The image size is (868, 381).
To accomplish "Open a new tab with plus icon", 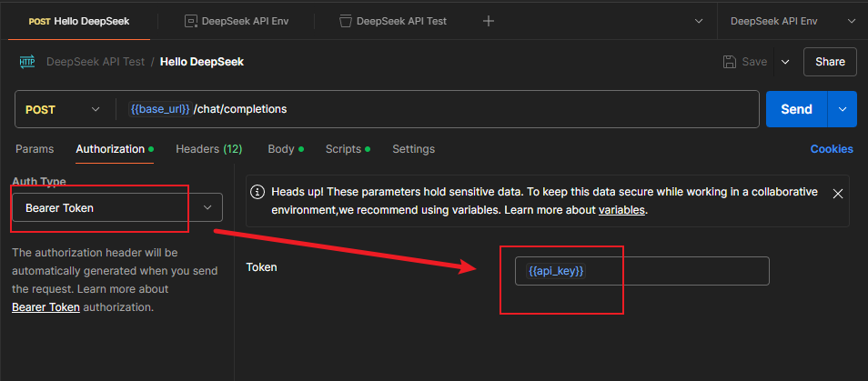I will click(x=489, y=21).
